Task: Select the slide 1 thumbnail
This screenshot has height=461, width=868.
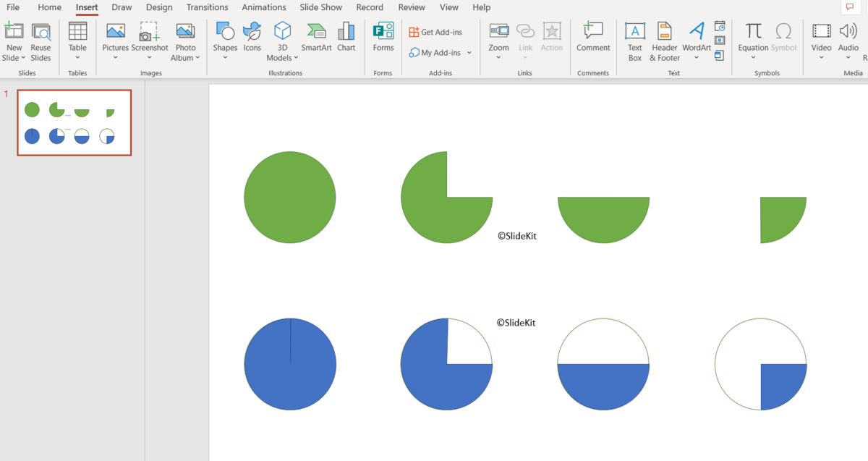Action: (x=74, y=122)
